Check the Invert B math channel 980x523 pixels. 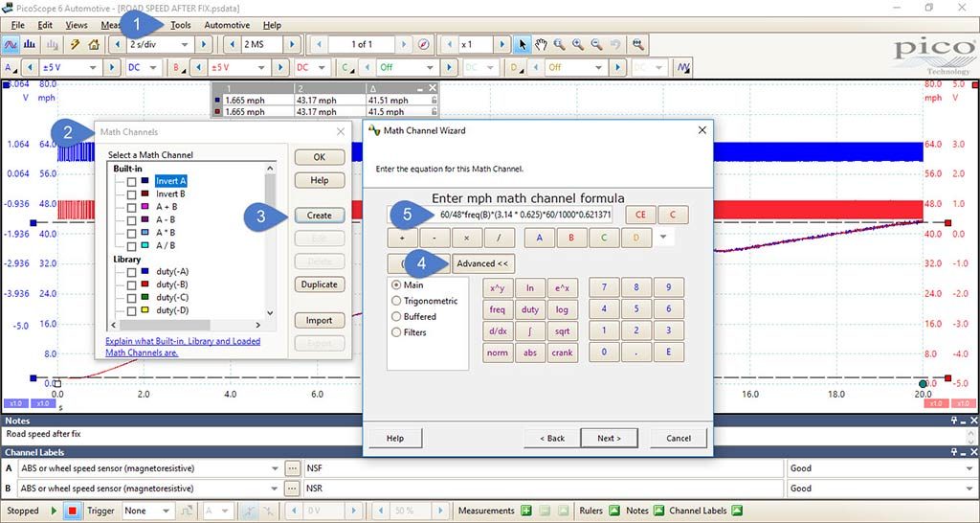pyautogui.click(x=131, y=194)
